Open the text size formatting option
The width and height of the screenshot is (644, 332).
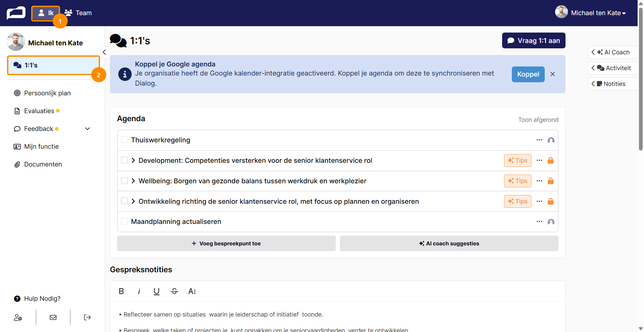pyautogui.click(x=192, y=291)
